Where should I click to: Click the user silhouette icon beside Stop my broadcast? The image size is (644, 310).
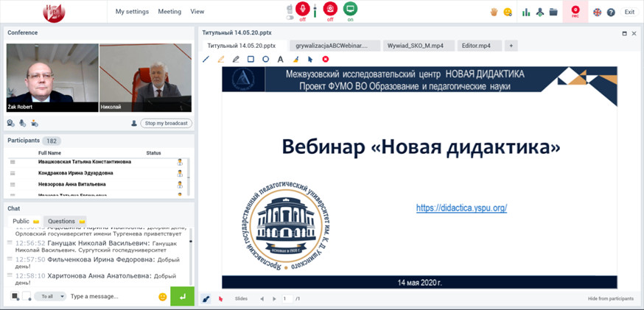pos(134,123)
